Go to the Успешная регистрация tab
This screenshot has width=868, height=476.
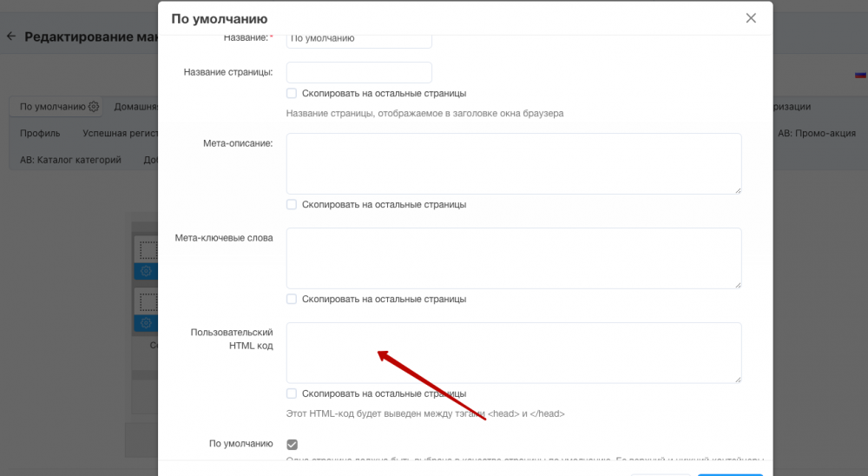(x=119, y=134)
